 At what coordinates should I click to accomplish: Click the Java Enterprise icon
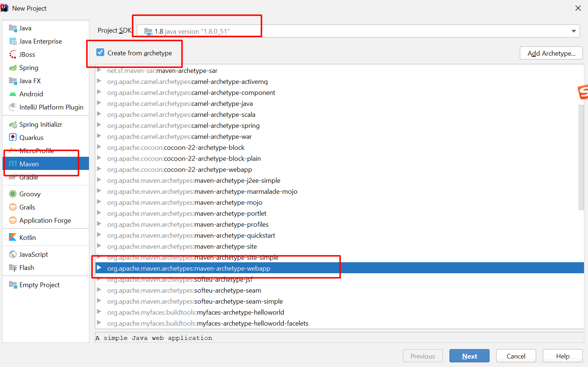tap(13, 41)
